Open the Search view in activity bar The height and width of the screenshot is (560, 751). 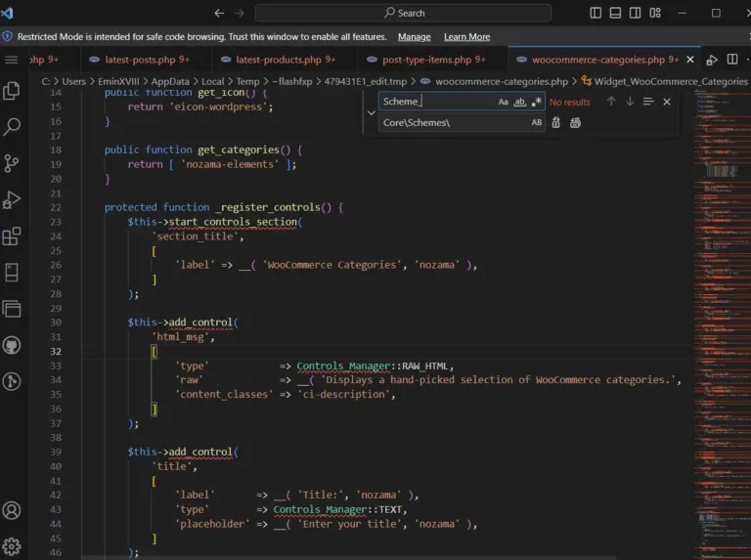12,127
